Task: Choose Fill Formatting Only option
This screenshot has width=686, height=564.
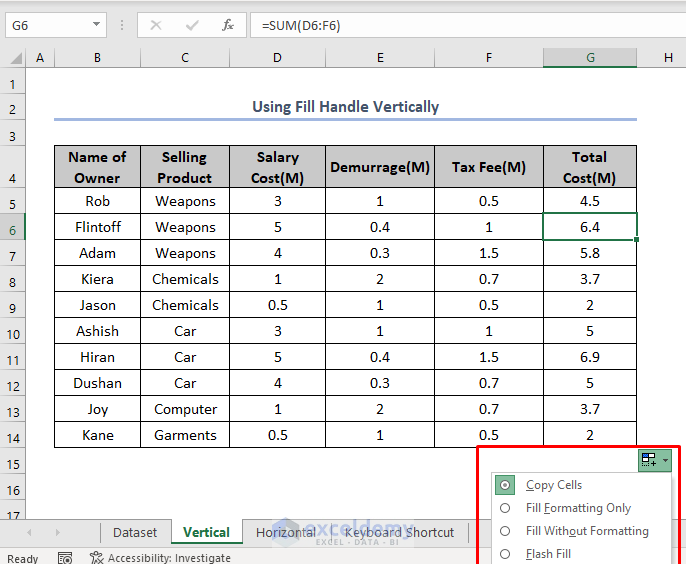Action: coord(578,508)
